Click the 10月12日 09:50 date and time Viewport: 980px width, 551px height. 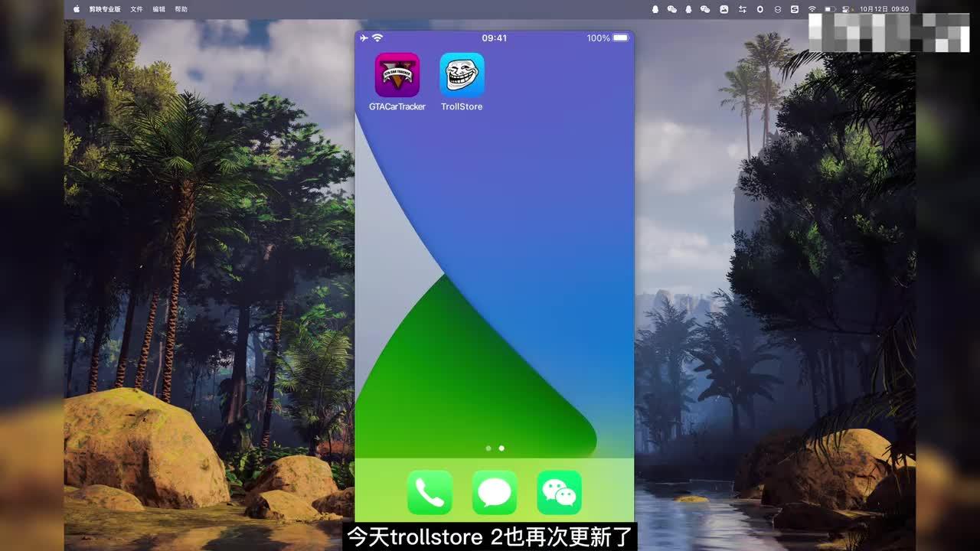[884, 9]
